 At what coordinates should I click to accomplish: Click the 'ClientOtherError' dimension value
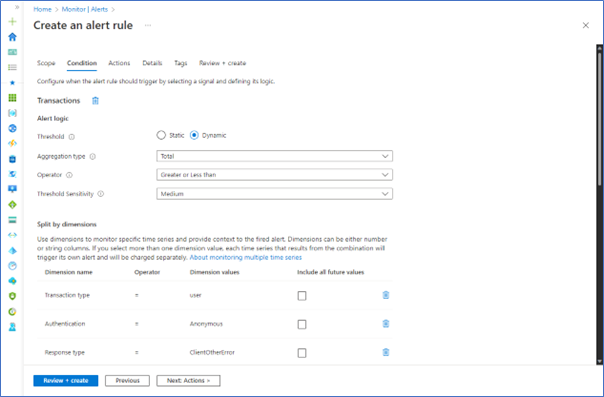tap(212, 352)
